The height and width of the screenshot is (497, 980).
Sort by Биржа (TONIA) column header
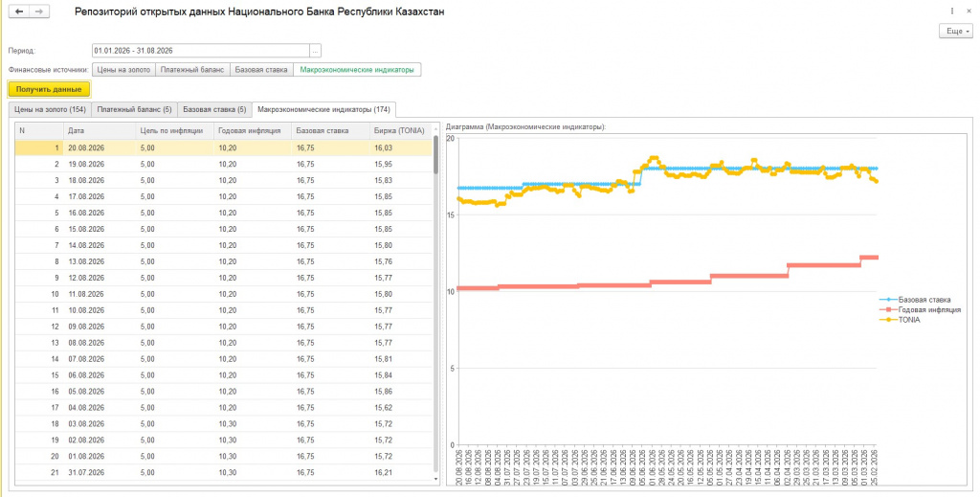(x=399, y=130)
